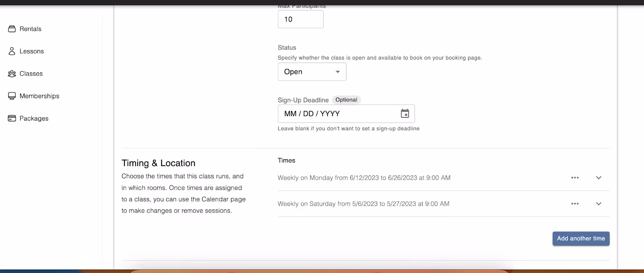Open more options for the Monday time

(575, 178)
